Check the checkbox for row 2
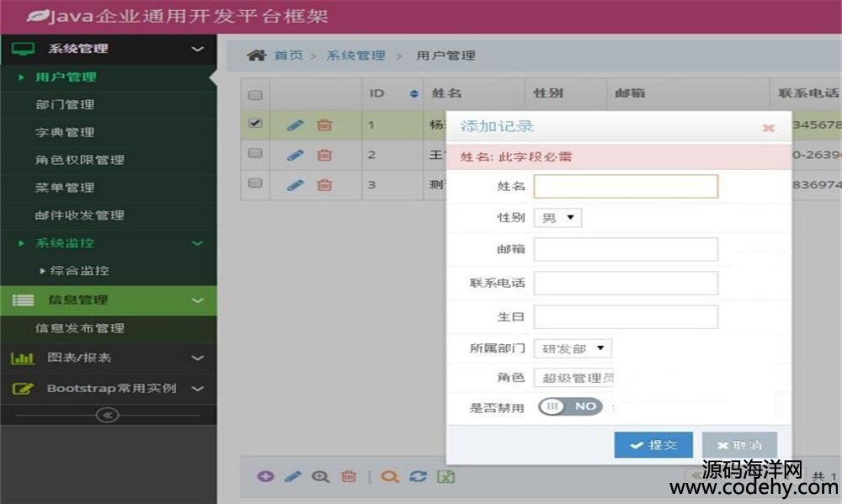842x504 pixels. (255, 153)
